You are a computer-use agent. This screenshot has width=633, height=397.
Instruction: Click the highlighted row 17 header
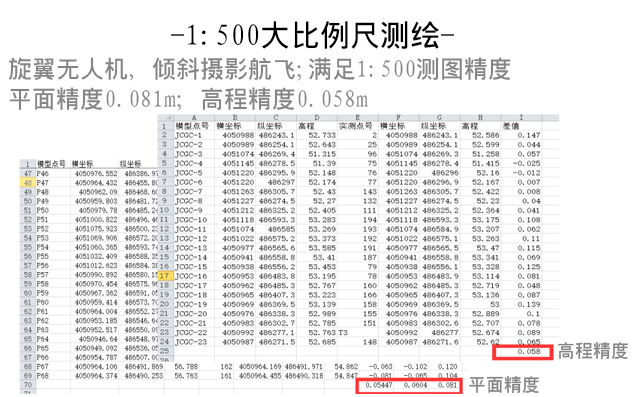pyautogui.click(x=166, y=276)
